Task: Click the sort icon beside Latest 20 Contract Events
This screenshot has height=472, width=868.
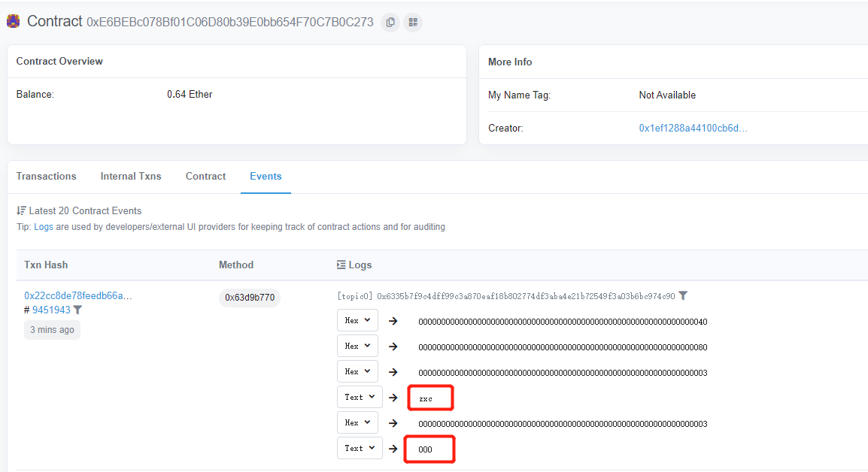Action: [21, 210]
